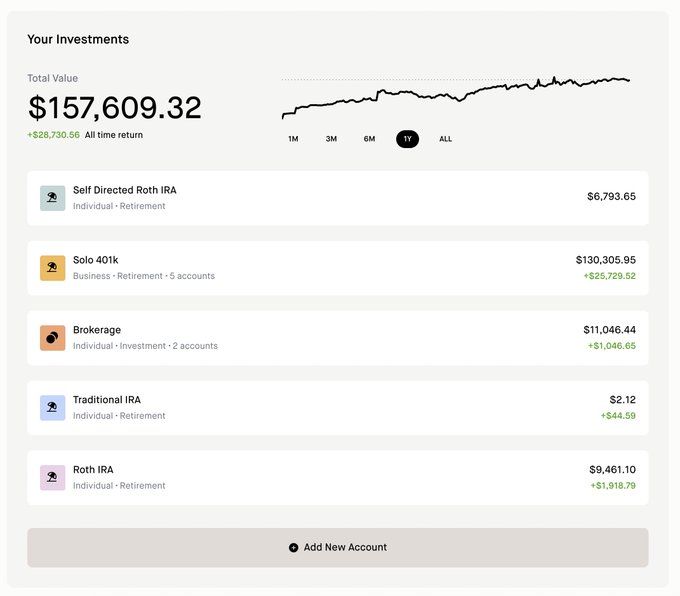Viewport: 680px width, 596px height.
Task: Switch chart to 3M range
Action: [x=331, y=139]
